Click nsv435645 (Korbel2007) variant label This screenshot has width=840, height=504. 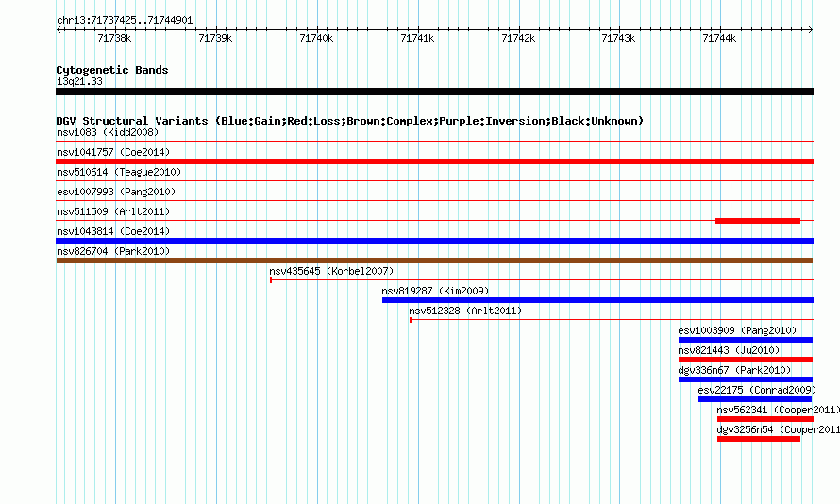[331, 271]
